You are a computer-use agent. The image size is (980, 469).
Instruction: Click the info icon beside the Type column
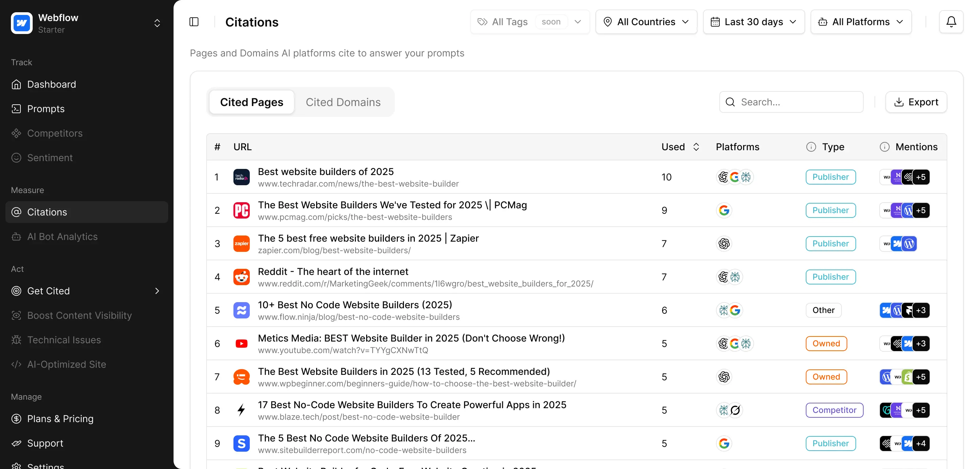point(811,147)
